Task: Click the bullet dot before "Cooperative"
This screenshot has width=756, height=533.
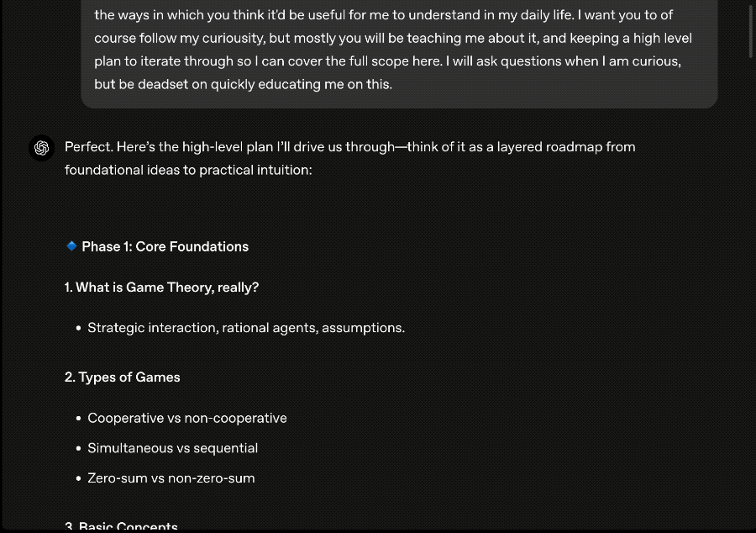Action: pos(79,418)
